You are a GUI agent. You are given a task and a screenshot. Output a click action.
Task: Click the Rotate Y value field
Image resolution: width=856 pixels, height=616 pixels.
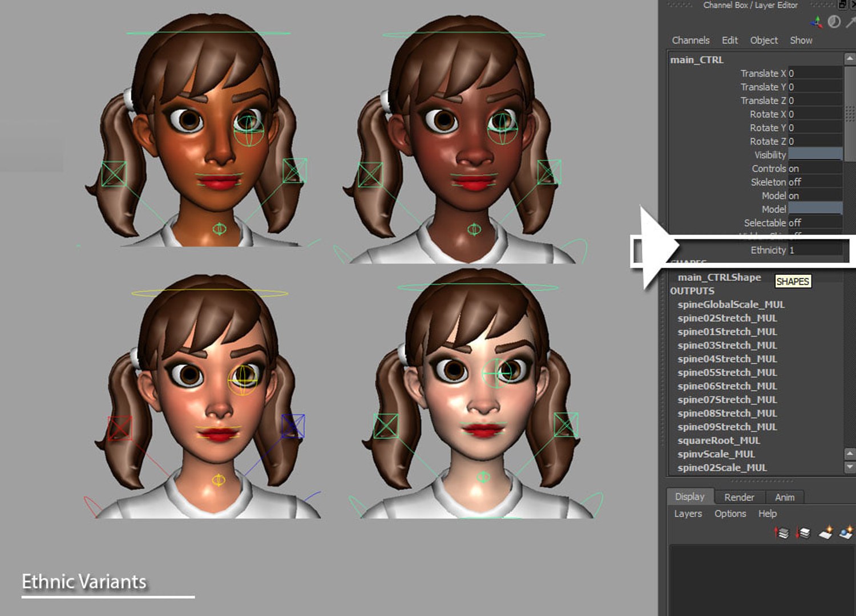[x=815, y=128]
